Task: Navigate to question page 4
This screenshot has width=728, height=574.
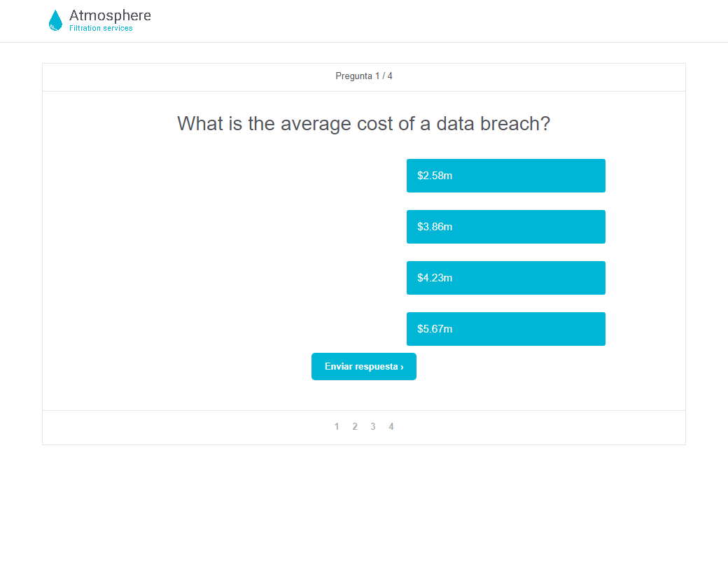Action: pyautogui.click(x=391, y=426)
